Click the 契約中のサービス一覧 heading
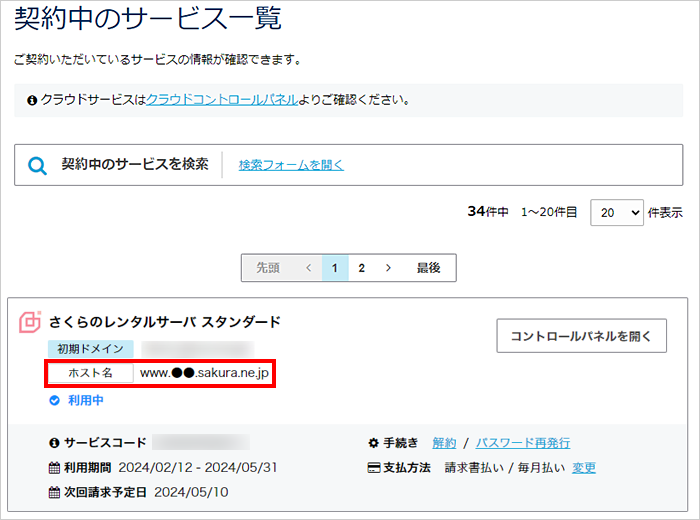 tap(148, 18)
